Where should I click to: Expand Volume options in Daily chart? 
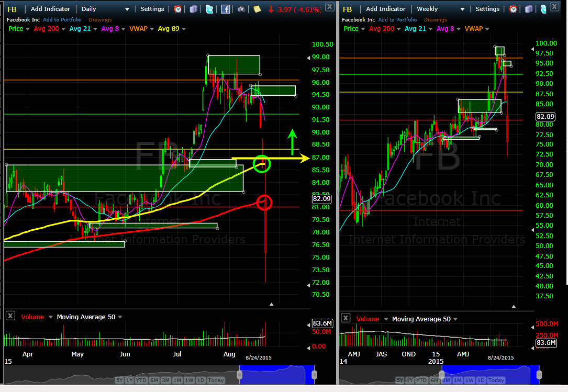click(x=51, y=317)
